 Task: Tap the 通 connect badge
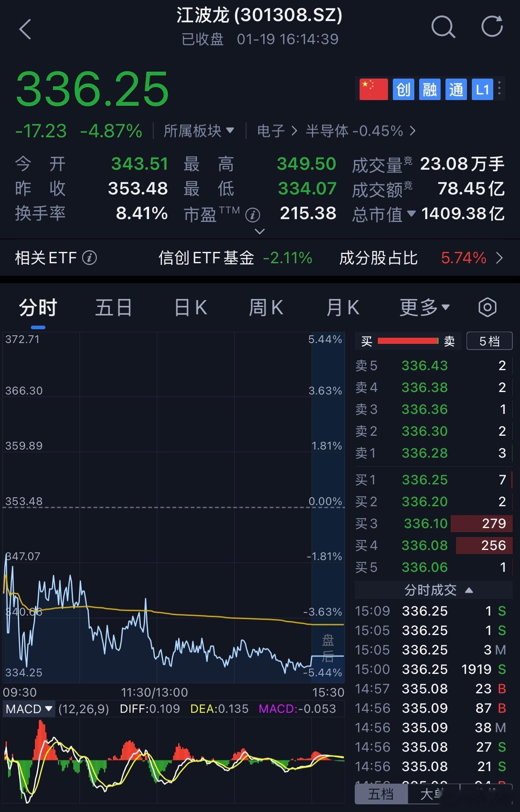click(456, 90)
